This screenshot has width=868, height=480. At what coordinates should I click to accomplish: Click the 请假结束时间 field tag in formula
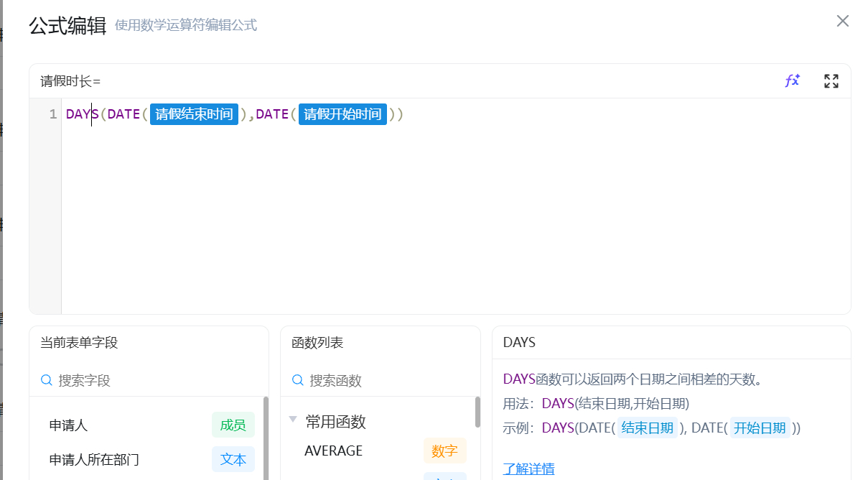194,114
